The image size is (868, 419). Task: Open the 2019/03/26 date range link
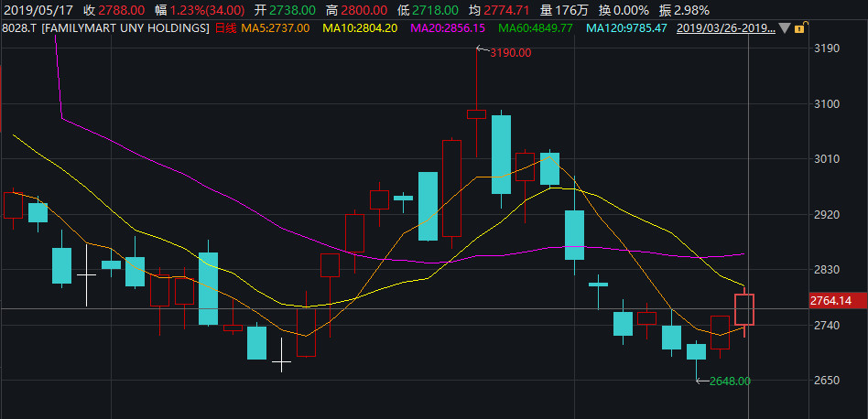click(x=725, y=28)
